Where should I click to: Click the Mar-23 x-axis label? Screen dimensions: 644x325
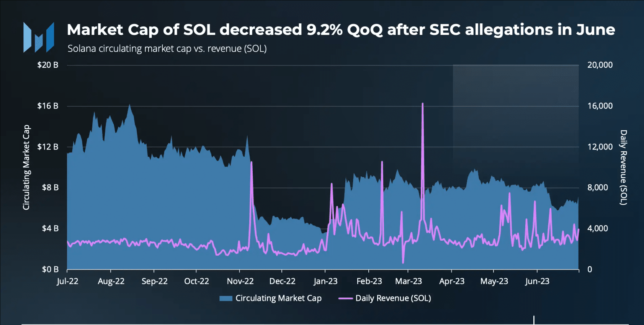[409, 281]
